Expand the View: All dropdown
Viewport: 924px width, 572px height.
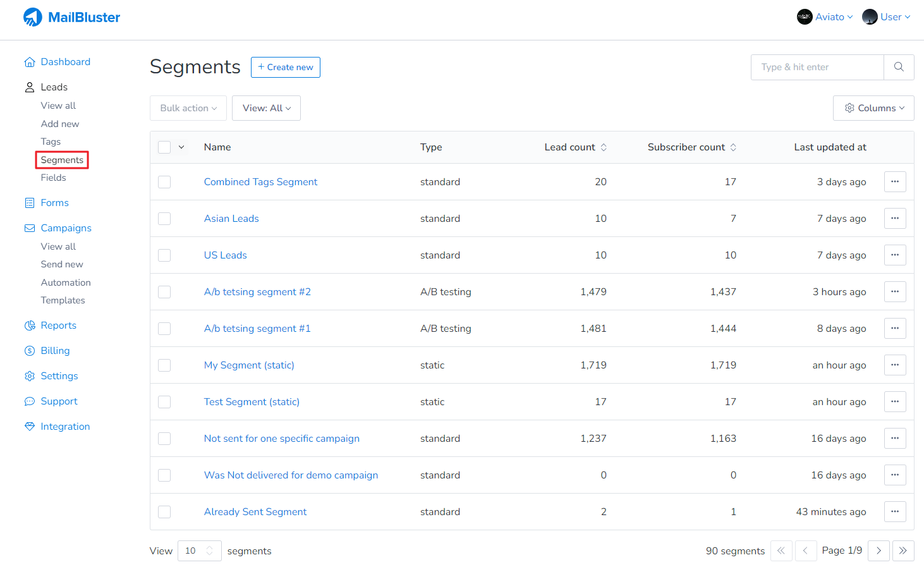click(266, 108)
